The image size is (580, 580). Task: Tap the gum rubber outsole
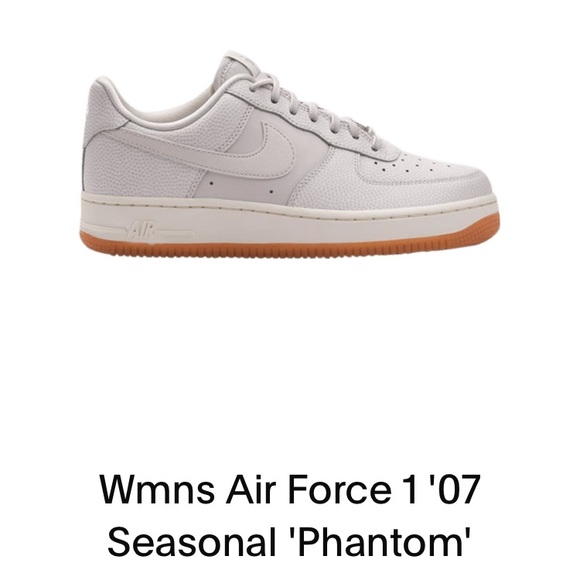(289, 246)
